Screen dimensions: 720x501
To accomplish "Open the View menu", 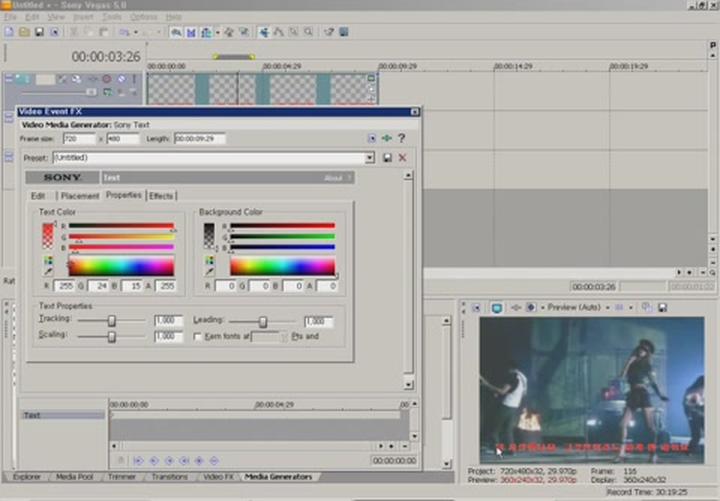I will (56, 17).
